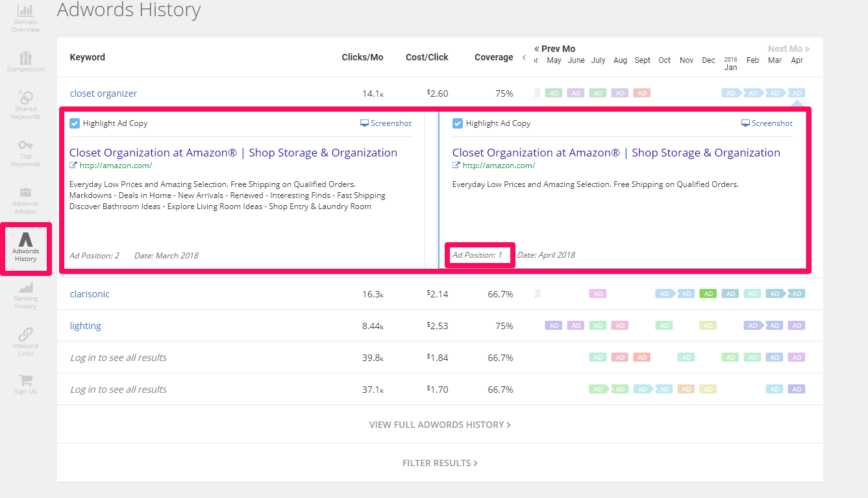Click Prev Mo to view earlier months
Image resolution: width=868 pixels, height=498 pixels.
click(554, 48)
